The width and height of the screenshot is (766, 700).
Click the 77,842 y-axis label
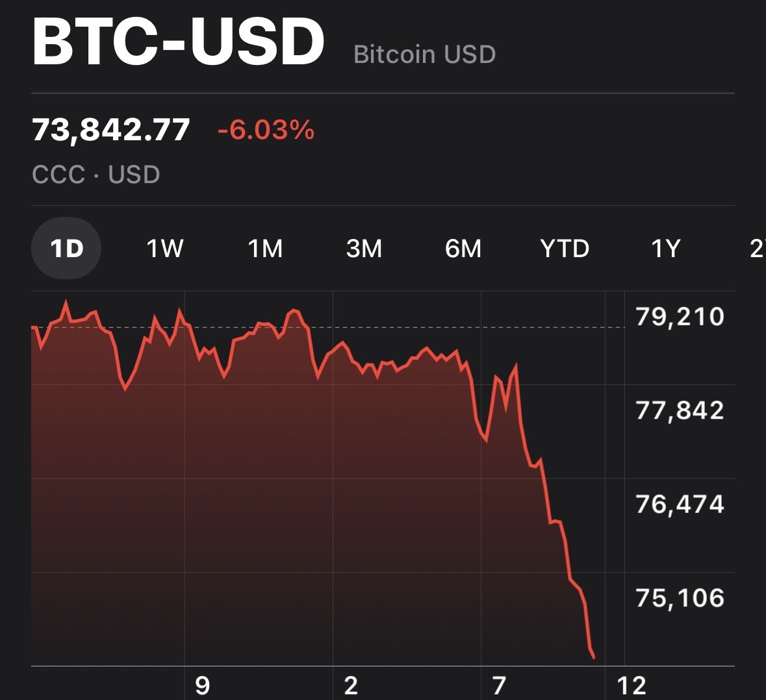[680, 410]
